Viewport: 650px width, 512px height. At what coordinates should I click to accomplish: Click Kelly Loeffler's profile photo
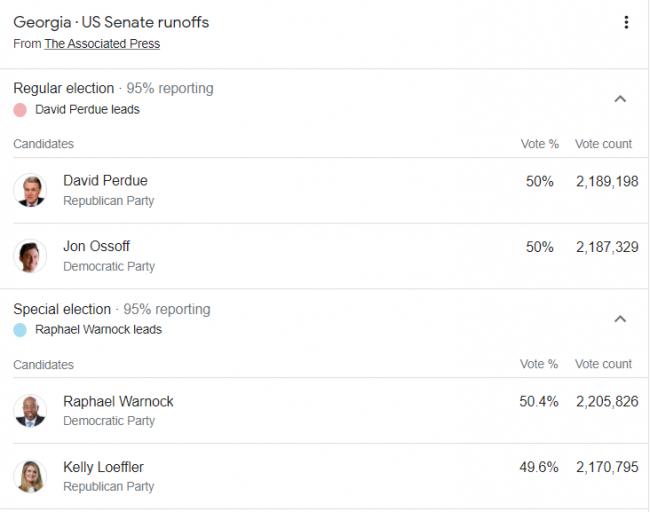[x=30, y=476]
